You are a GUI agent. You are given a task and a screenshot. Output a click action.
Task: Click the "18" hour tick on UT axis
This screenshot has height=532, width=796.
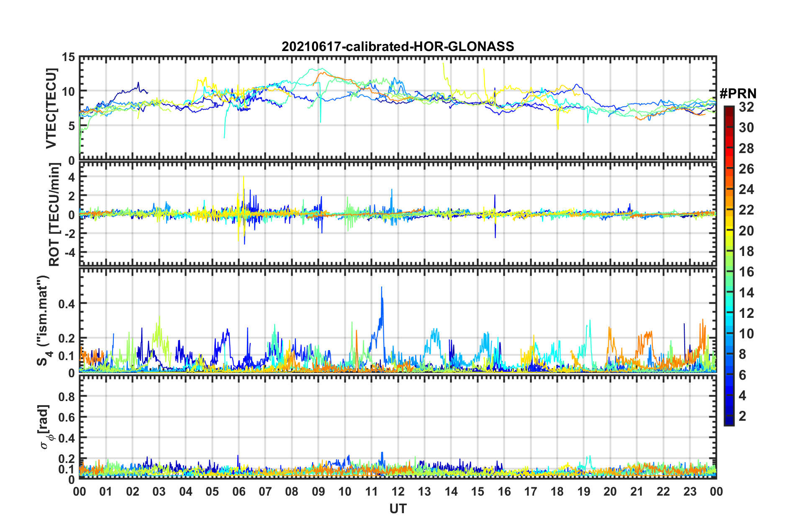tap(557, 491)
